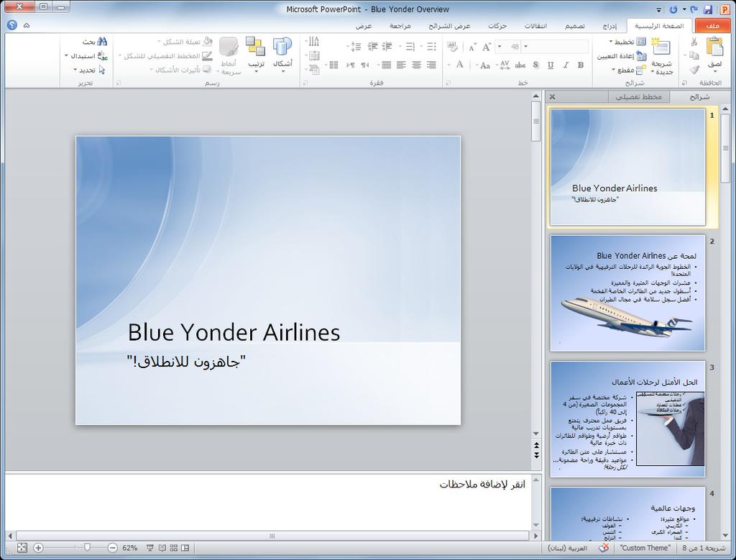Viewport: 736px width, 560px height.
Task: Open the Layout (تخطيط) dropdown
Action: pyautogui.click(x=627, y=42)
